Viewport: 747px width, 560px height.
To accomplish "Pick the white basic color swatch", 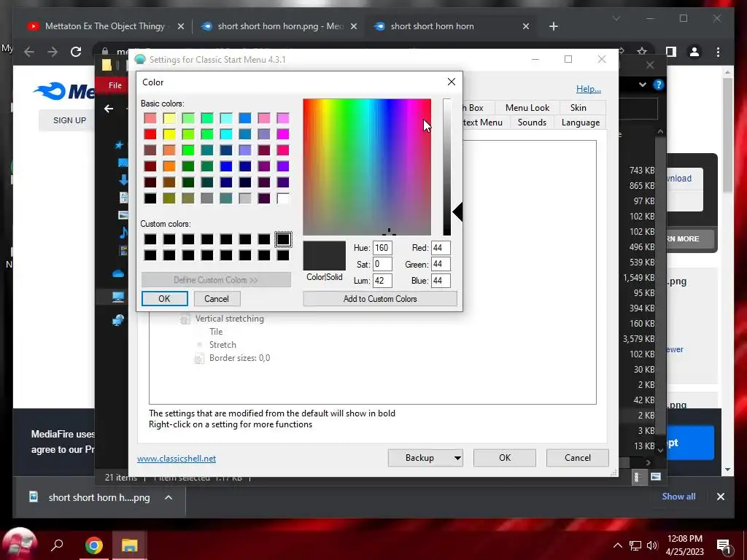I will pyautogui.click(x=283, y=198).
